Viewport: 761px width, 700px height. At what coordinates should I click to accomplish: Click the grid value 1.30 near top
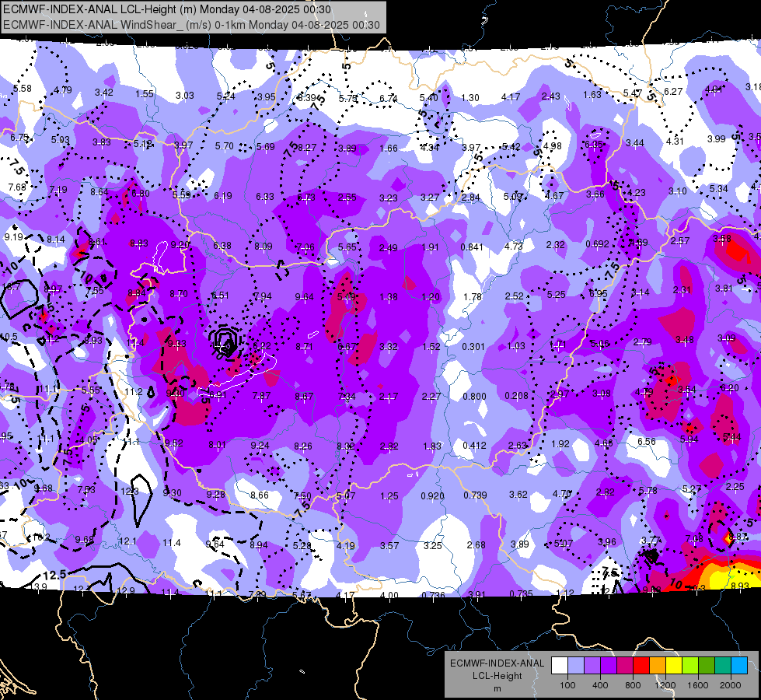click(x=470, y=98)
